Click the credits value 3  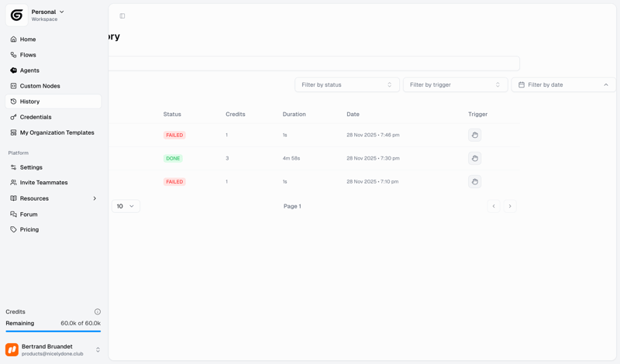227,159
